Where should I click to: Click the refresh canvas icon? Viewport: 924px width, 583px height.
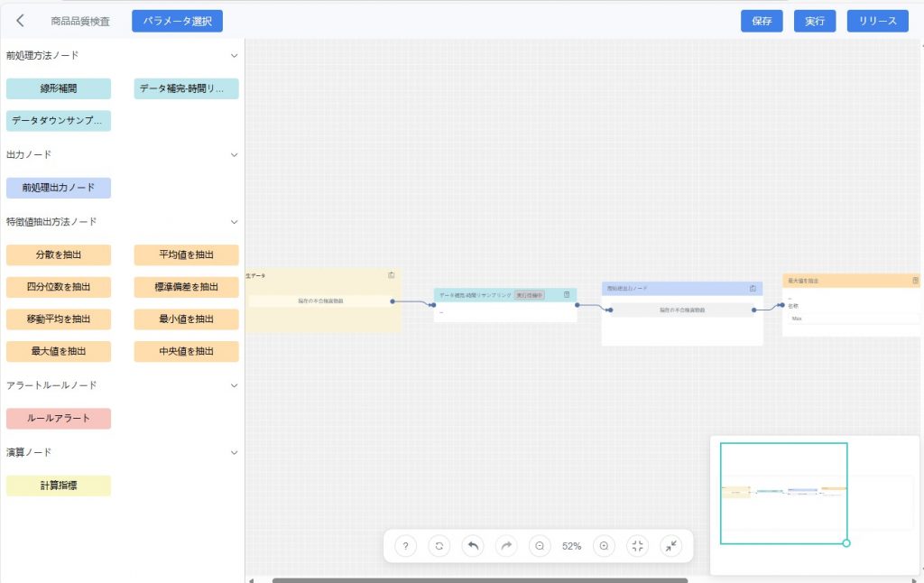point(439,546)
